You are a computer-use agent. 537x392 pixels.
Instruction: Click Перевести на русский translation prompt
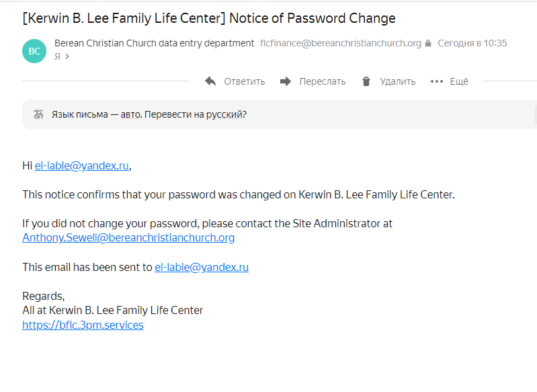tap(195, 114)
